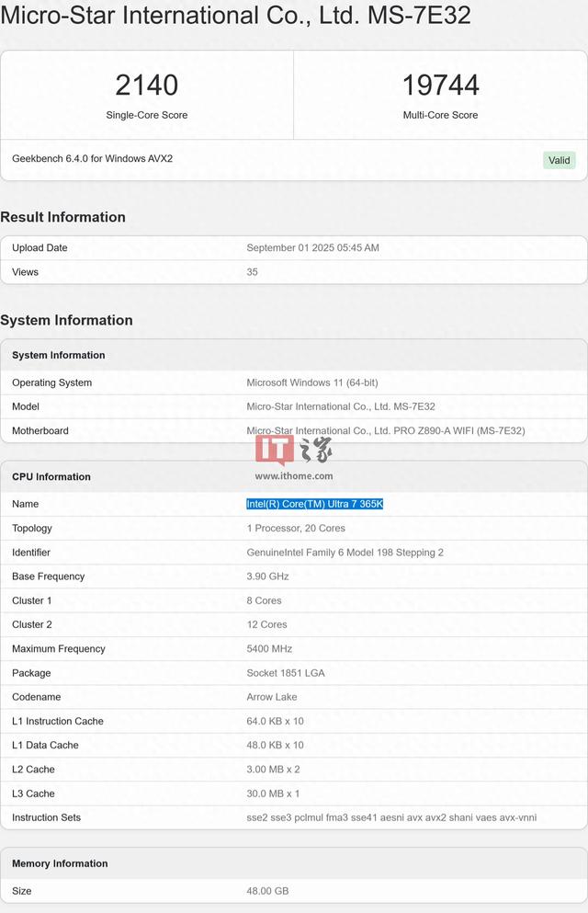This screenshot has height=913, width=588.
Task: Click highlighted Intel(R) Core(TM) Ultra 7 365K
Action: pos(314,504)
